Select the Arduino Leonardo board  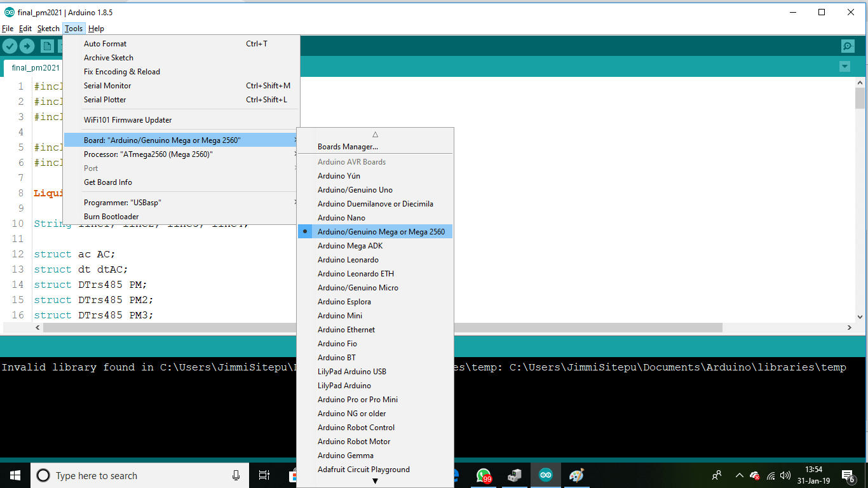pos(375,260)
